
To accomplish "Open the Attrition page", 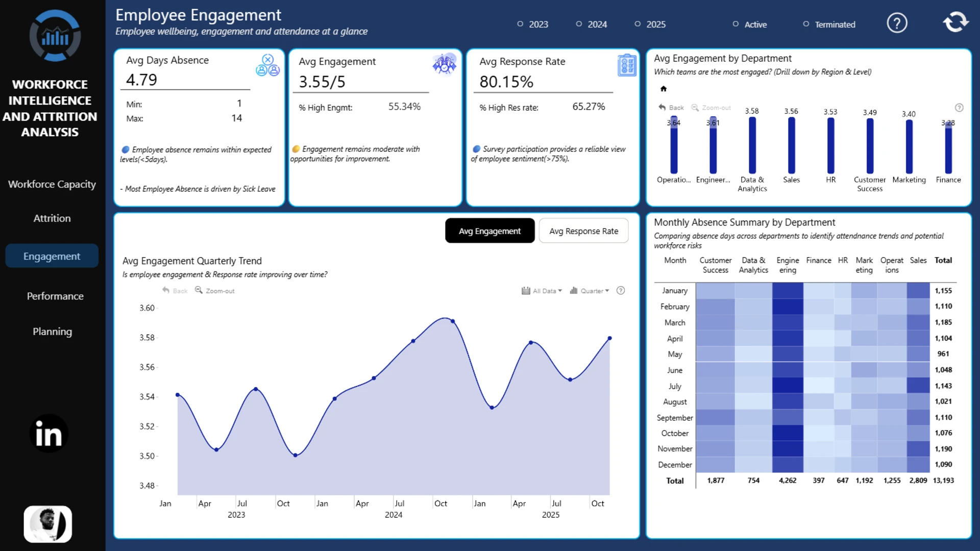I will click(52, 218).
